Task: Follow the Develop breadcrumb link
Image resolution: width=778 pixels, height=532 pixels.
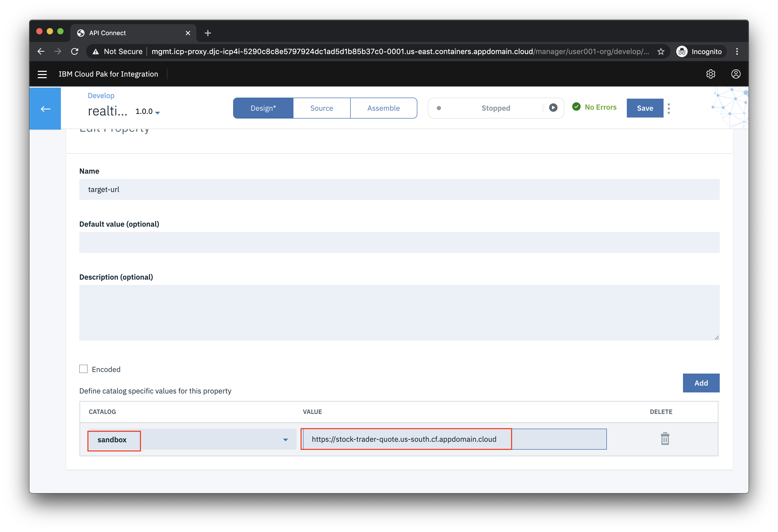Action: pos(101,96)
